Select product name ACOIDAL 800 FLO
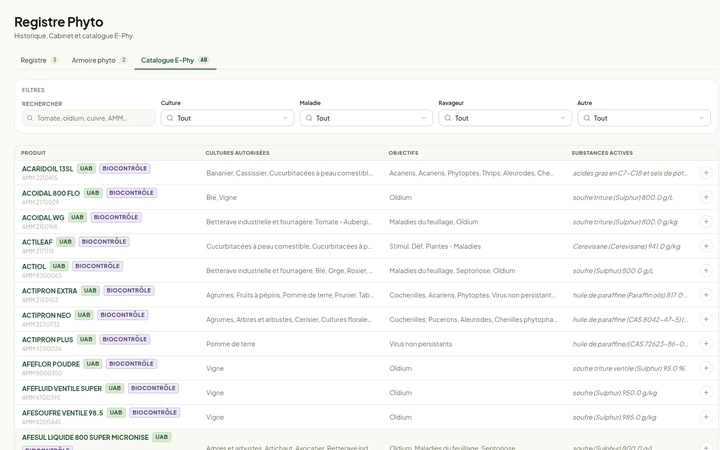The height and width of the screenshot is (450, 720). pos(51,193)
